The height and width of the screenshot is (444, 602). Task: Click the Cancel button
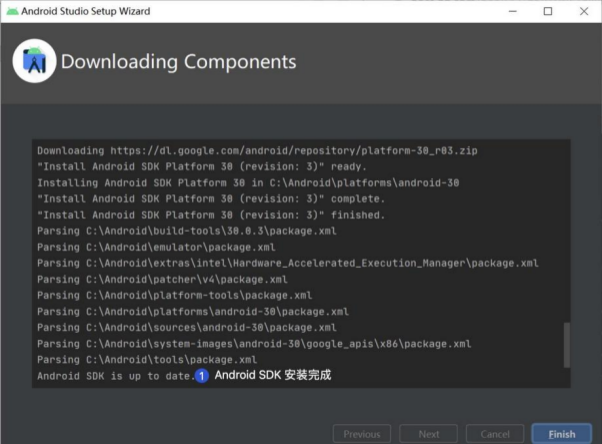click(x=494, y=434)
